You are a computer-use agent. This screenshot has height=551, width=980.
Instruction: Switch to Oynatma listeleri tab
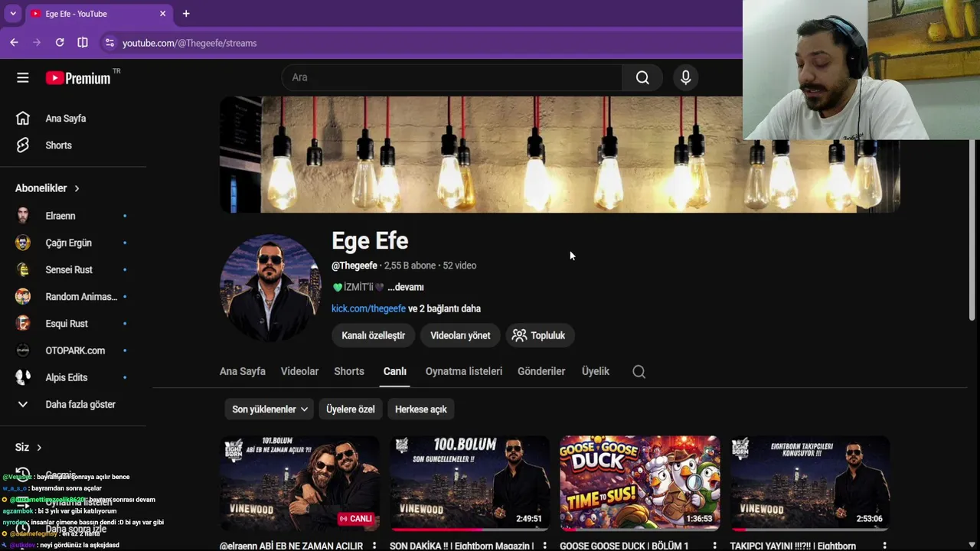(464, 371)
